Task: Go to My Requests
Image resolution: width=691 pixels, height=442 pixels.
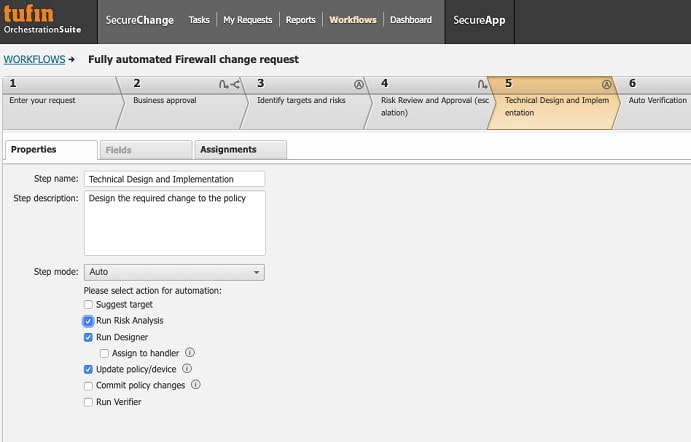Action: click(x=248, y=20)
